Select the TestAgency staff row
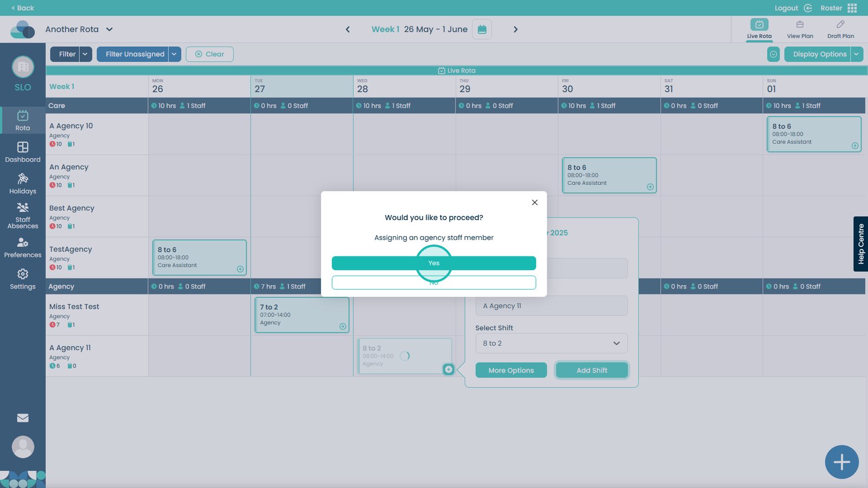 97,258
